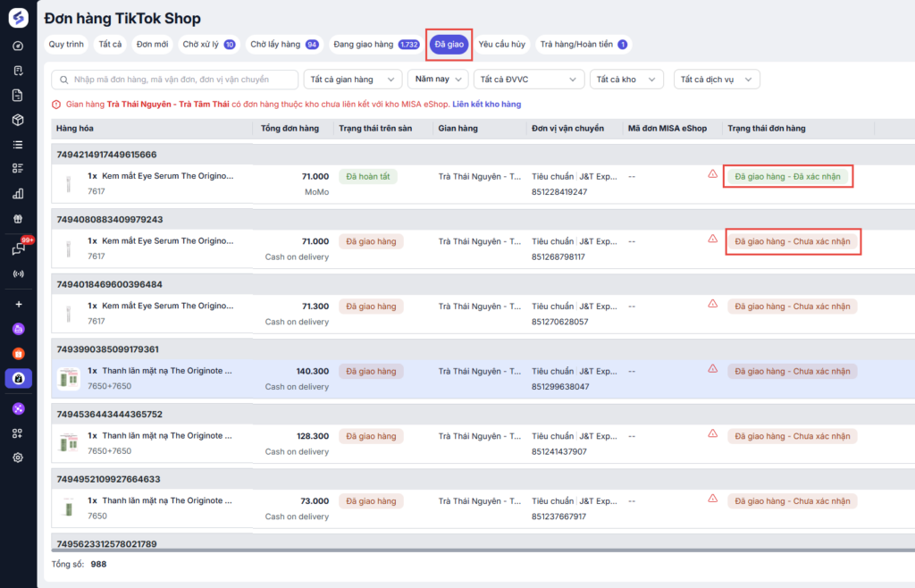Viewport: 915px width, 588px height.
Task: Click the horizontal scrollbar under the table
Action: click(x=483, y=550)
